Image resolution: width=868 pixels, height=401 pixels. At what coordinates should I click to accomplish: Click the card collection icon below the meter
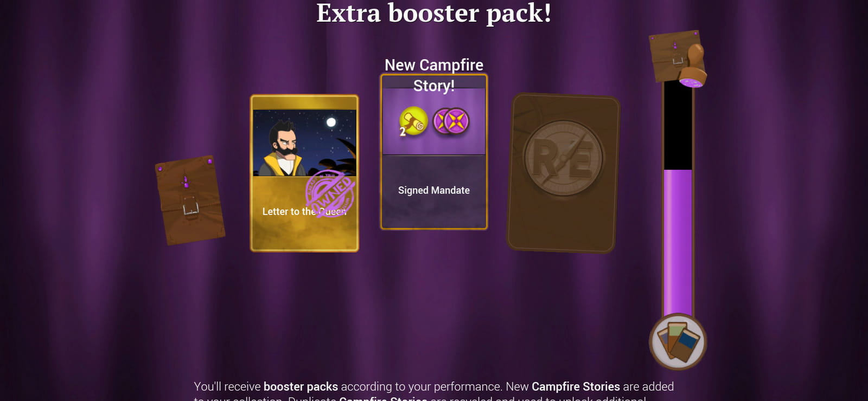coord(678,341)
